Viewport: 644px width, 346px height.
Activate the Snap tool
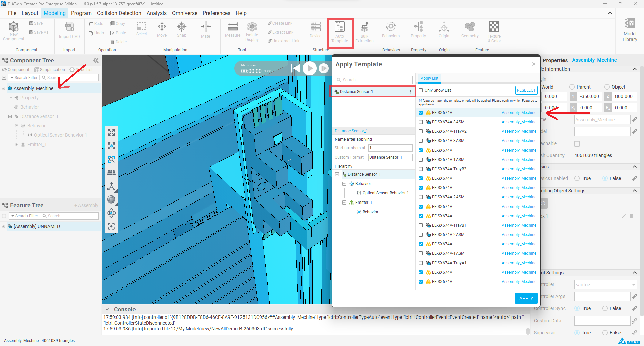(x=181, y=30)
